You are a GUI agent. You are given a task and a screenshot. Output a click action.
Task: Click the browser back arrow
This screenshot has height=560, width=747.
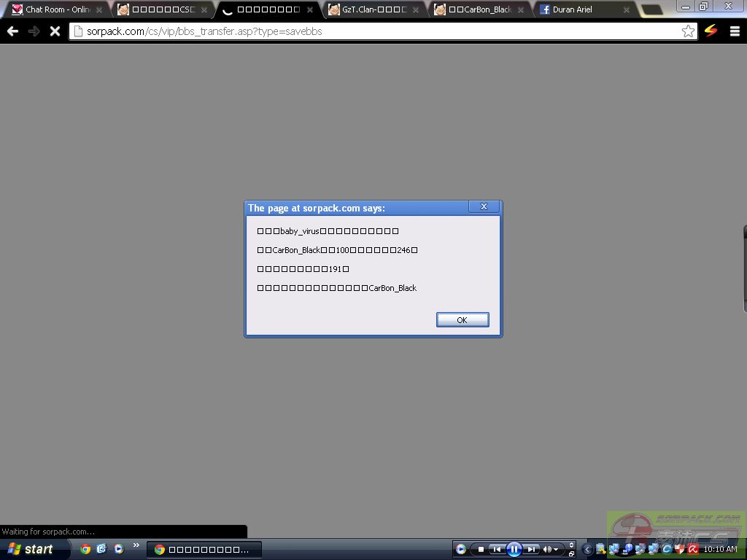coord(12,31)
